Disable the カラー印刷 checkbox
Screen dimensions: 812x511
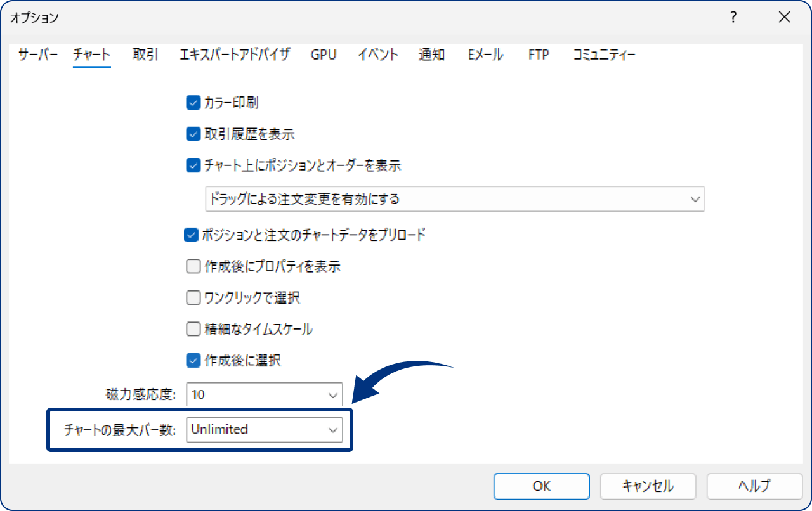[x=192, y=102]
